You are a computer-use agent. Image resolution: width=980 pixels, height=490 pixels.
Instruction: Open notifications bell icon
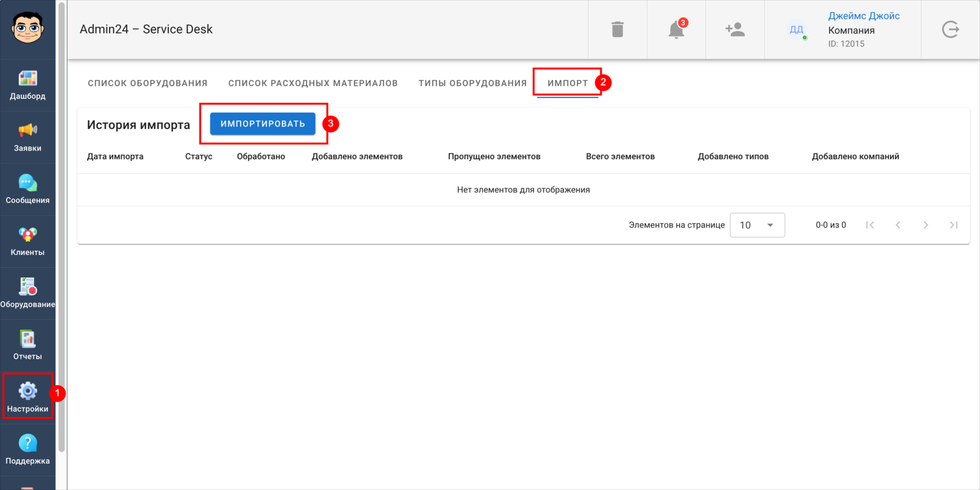677,29
